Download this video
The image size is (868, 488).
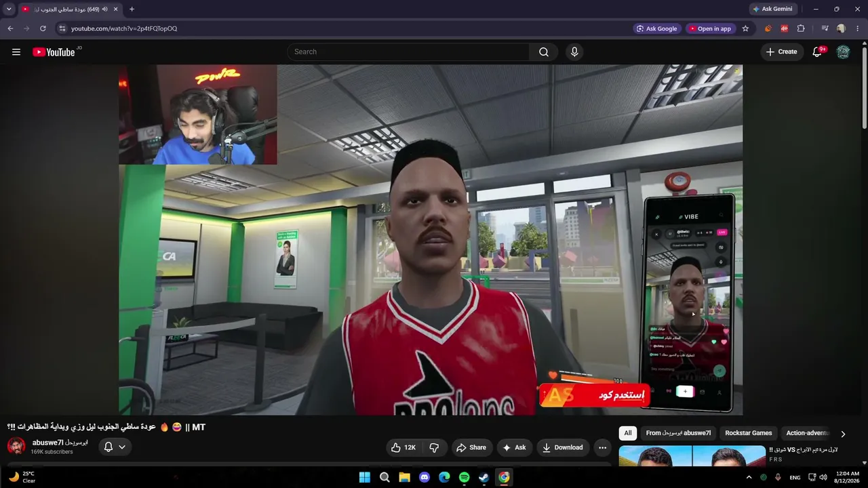click(x=563, y=447)
